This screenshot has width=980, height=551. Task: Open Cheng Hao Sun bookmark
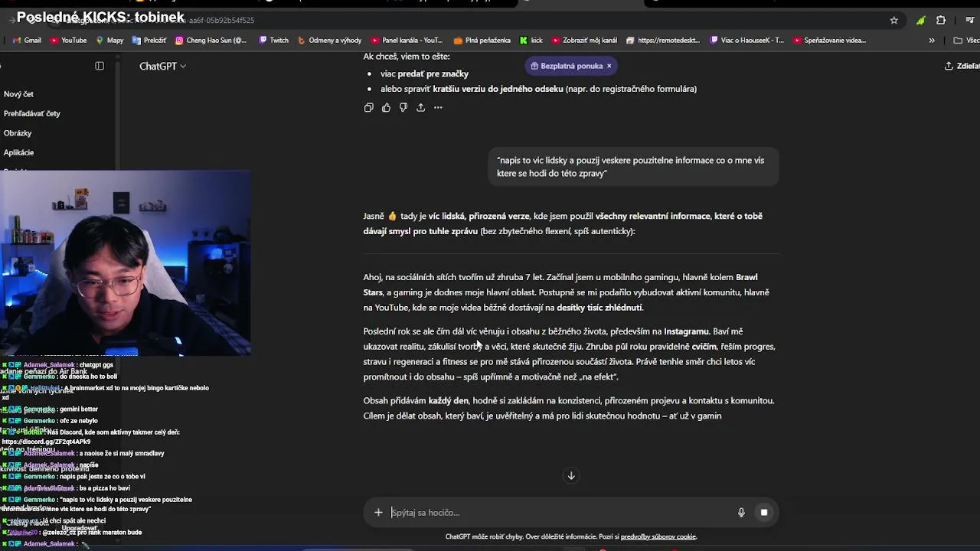click(x=211, y=41)
